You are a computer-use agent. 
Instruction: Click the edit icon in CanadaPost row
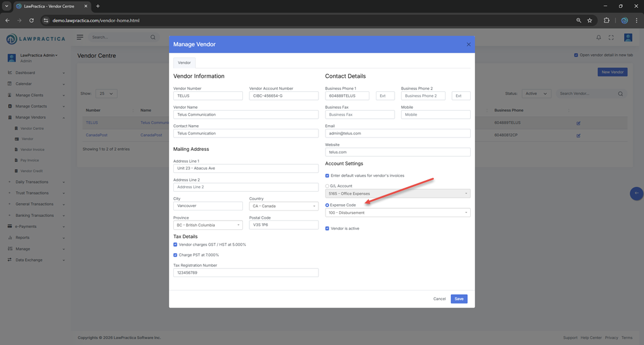pos(578,136)
